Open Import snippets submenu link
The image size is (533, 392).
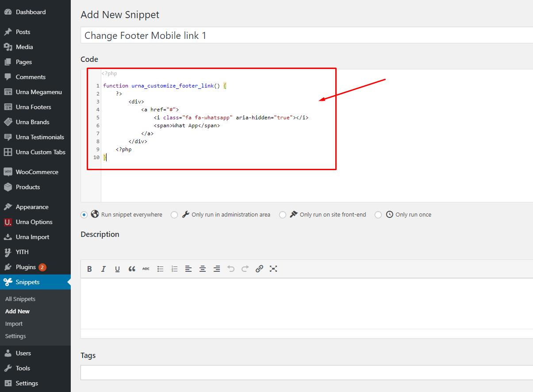click(14, 324)
